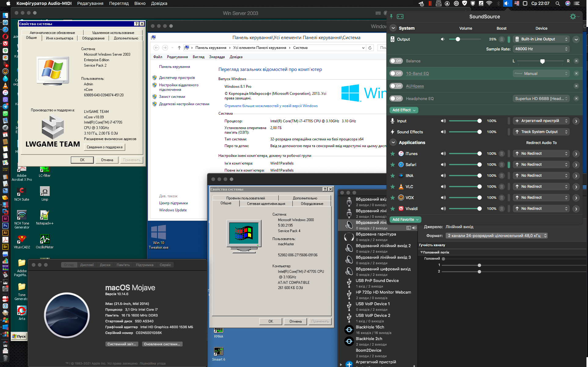The width and height of the screenshot is (588, 367).
Task: Open audio format dropdown in Audio MIDI
Action: (x=496, y=235)
